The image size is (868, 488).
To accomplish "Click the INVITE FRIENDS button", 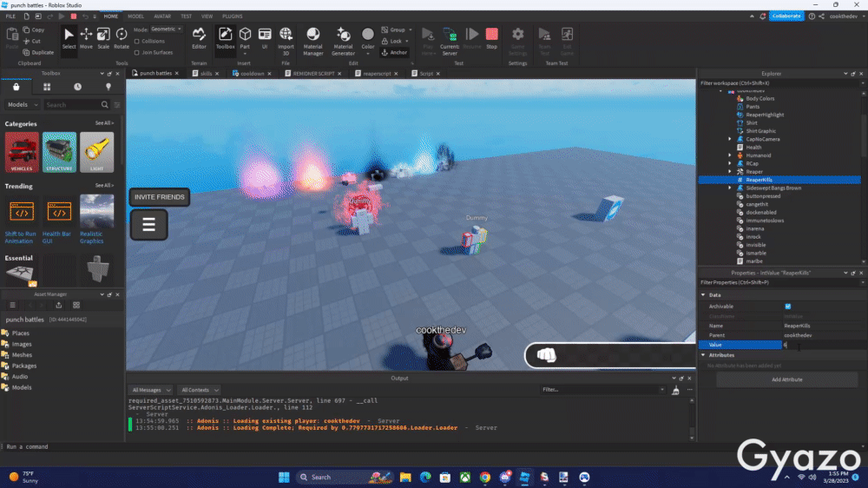I will pyautogui.click(x=160, y=197).
